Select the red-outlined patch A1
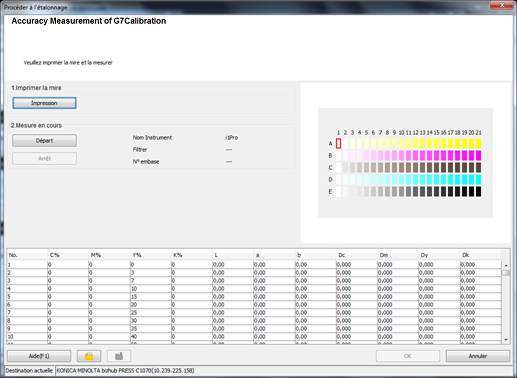 [x=338, y=144]
